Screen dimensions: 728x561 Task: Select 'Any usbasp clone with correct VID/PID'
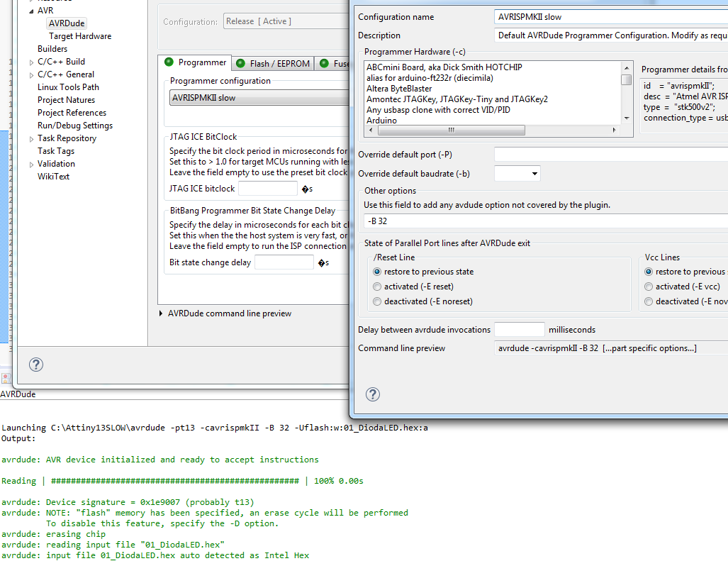(438, 110)
